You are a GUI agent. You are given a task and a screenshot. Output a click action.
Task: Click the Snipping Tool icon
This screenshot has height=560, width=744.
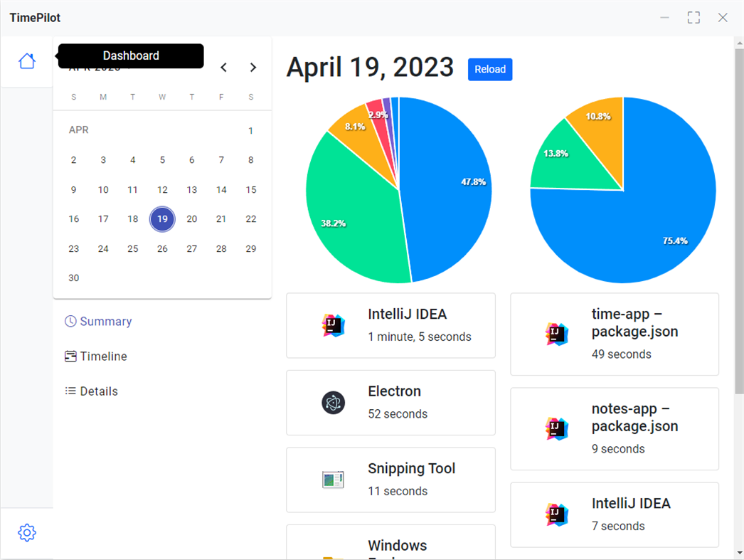coord(333,480)
